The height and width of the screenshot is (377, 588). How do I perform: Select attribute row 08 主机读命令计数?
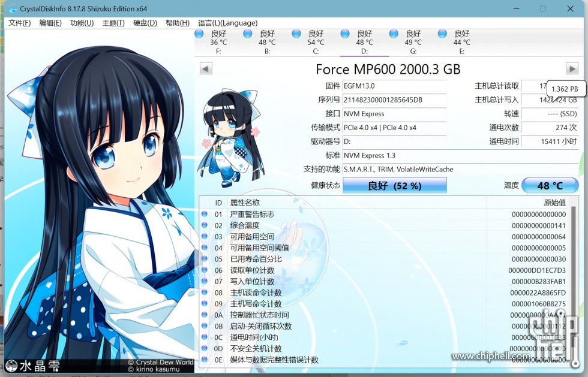pos(385,292)
